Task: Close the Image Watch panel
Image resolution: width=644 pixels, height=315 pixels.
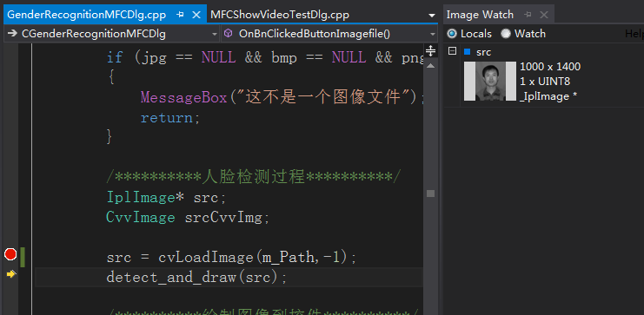Action: [x=544, y=15]
